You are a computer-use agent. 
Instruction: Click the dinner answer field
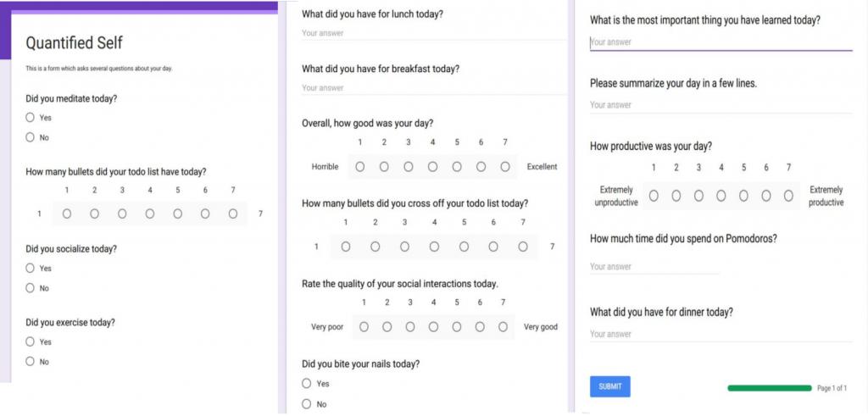pyautogui.click(x=721, y=334)
